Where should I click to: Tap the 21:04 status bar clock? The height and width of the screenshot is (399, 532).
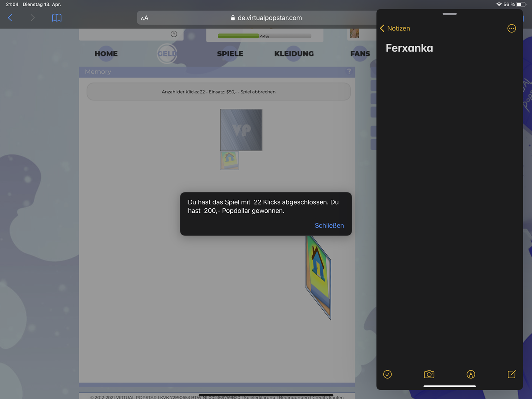click(x=12, y=5)
